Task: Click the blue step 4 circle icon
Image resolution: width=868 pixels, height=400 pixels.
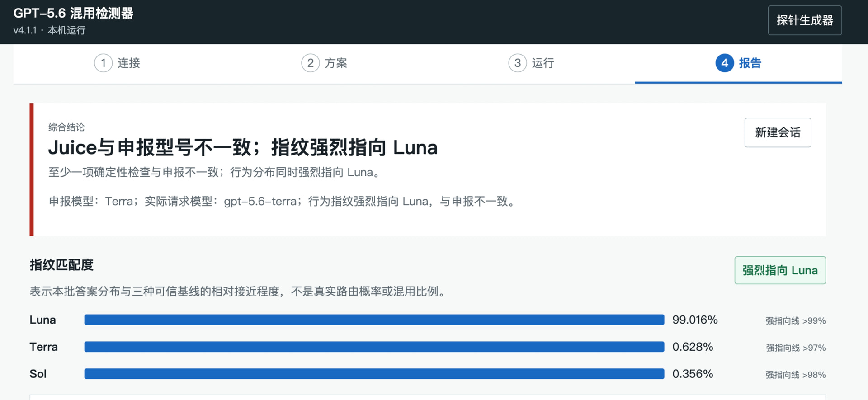Action: click(x=724, y=63)
